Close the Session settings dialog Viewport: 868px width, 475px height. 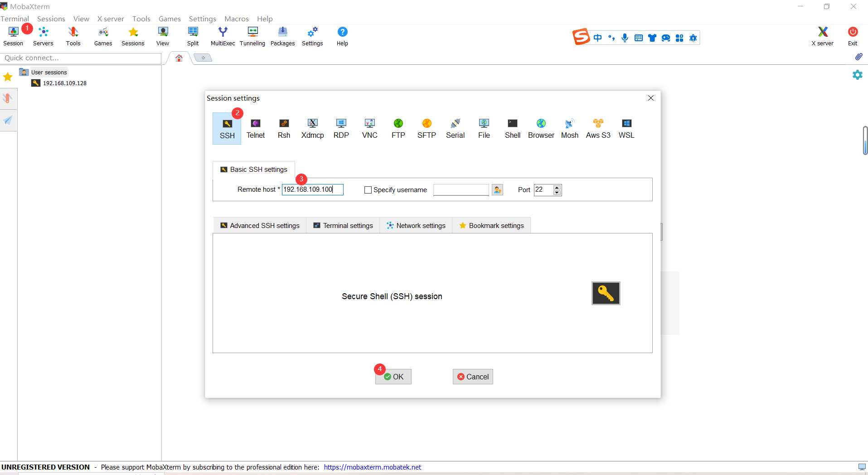click(651, 98)
